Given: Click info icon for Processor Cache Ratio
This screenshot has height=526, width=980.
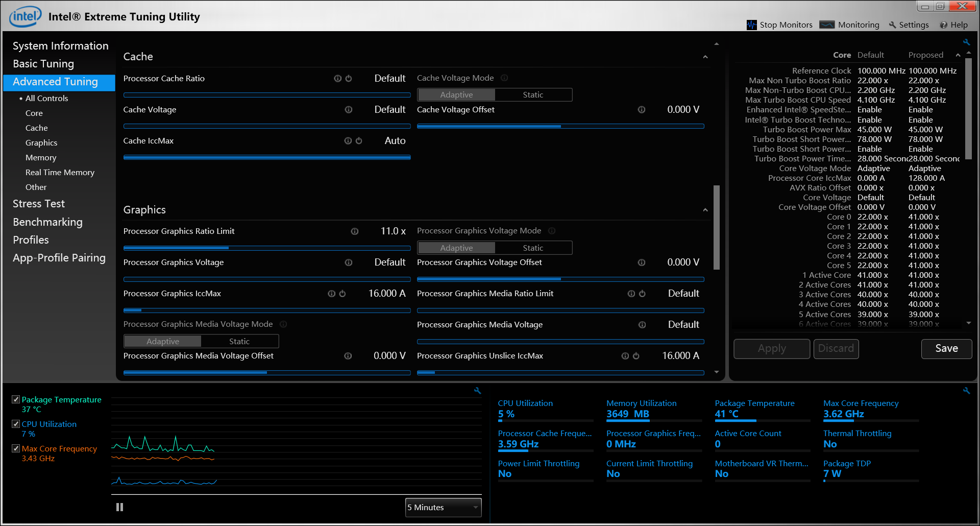Looking at the screenshot, I should tap(337, 79).
